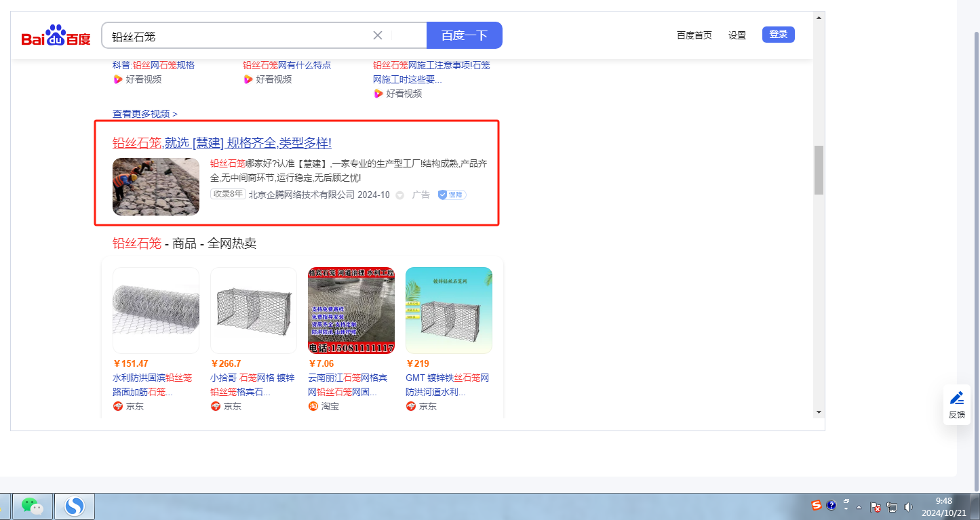Open the ￥151.47 wire mesh roll product image
980x520 pixels.
(x=156, y=311)
